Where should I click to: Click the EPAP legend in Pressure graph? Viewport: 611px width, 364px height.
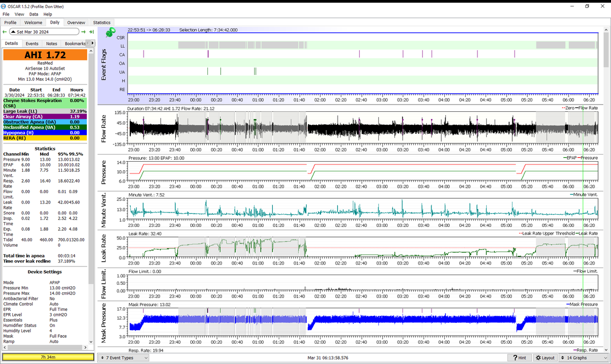pos(571,158)
